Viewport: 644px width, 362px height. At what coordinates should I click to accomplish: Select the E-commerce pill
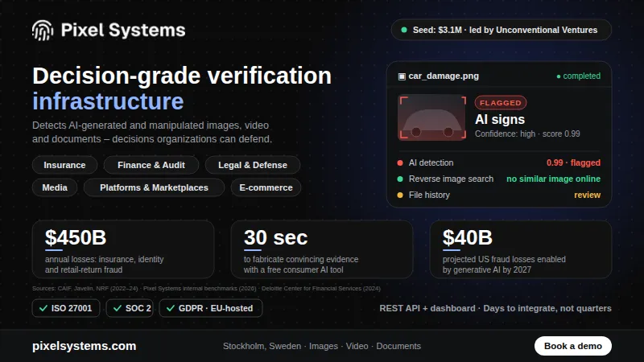click(266, 187)
